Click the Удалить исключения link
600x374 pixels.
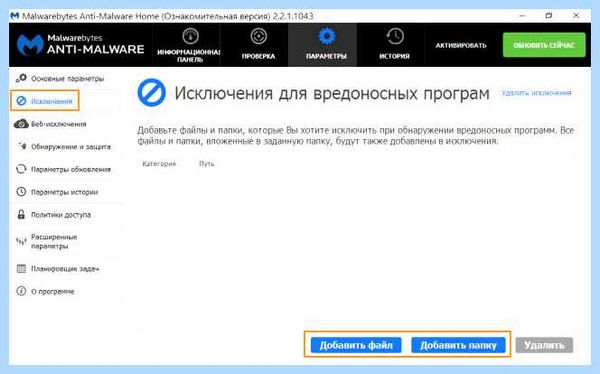pyautogui.click(x=536, y=93)
